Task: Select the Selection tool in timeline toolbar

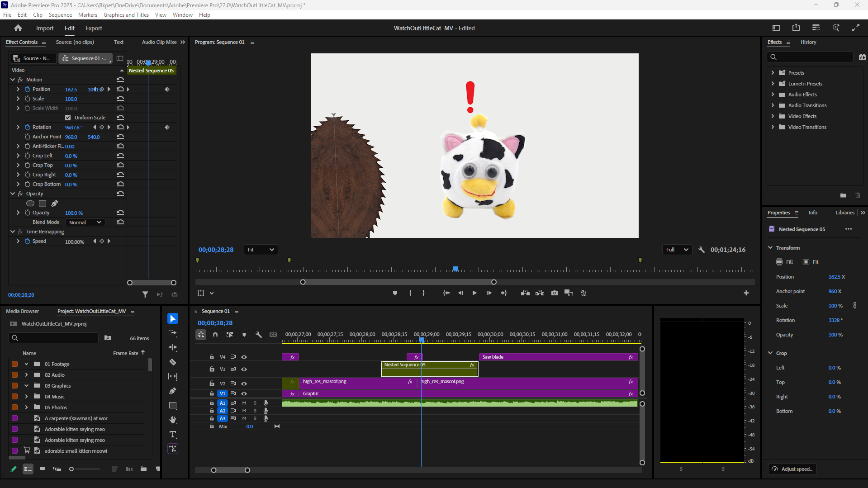Action: pos(173,318)
